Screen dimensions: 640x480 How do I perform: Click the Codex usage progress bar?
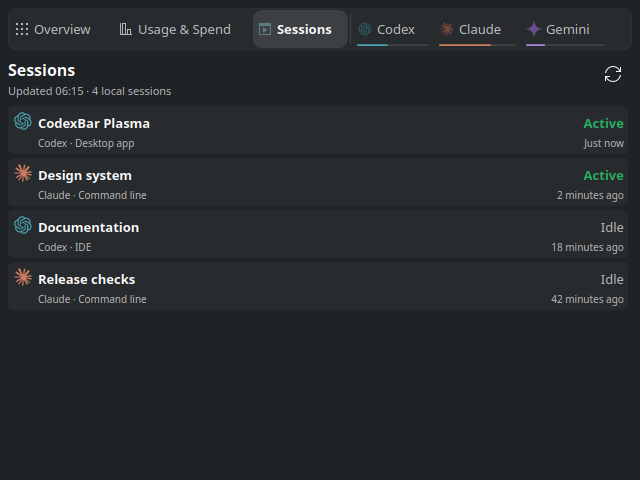pos(393,45)
